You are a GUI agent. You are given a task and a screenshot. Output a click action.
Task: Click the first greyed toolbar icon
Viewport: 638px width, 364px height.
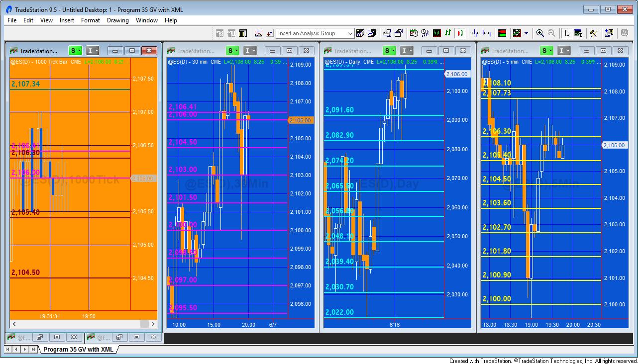(220, 33)
